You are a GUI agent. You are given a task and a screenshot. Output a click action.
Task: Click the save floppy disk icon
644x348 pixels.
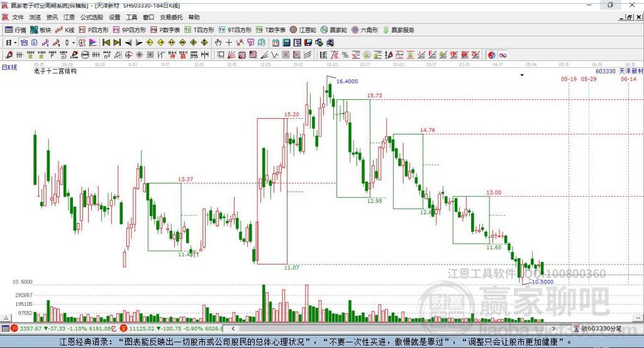pos(308,43)
